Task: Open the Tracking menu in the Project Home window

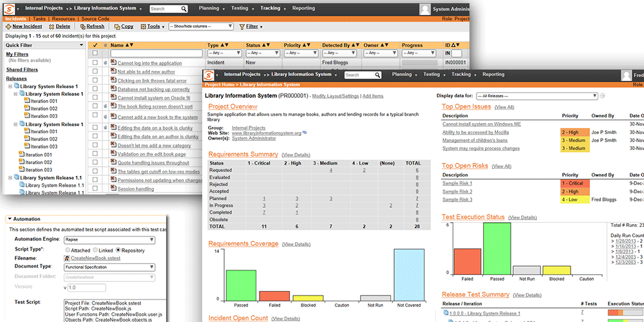Action: click(461, 75)
